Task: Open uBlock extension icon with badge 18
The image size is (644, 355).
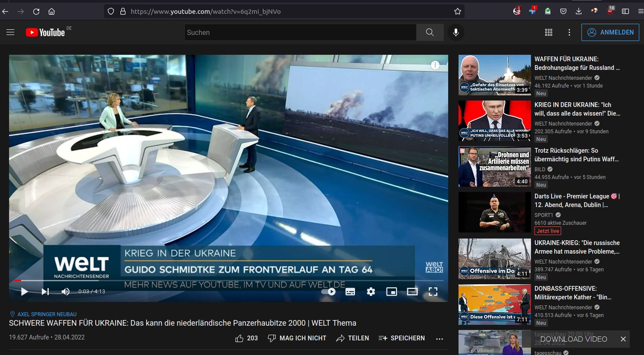Action: pos(610,11)
